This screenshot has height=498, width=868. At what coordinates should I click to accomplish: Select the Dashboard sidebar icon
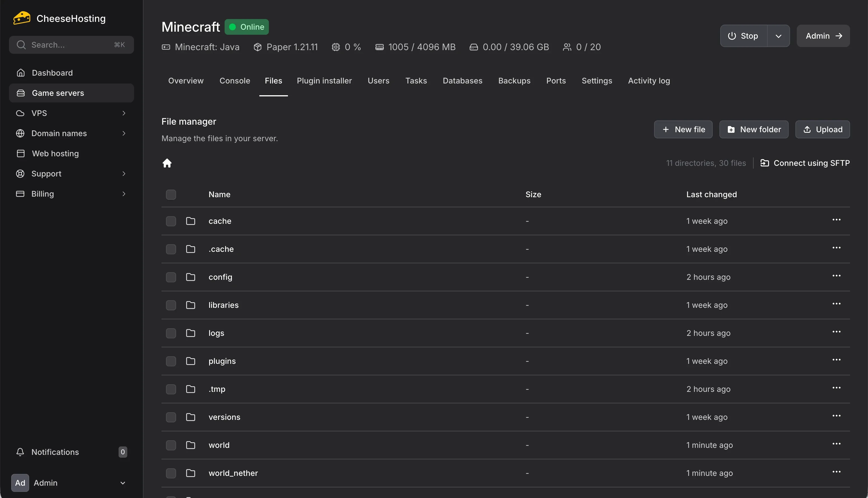[x=20, y=73]
